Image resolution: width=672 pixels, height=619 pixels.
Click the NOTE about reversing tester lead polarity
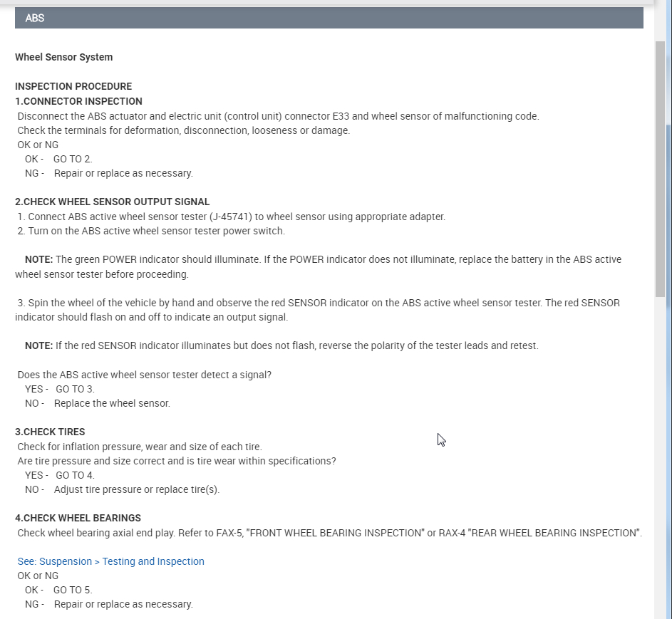(281, 345)
